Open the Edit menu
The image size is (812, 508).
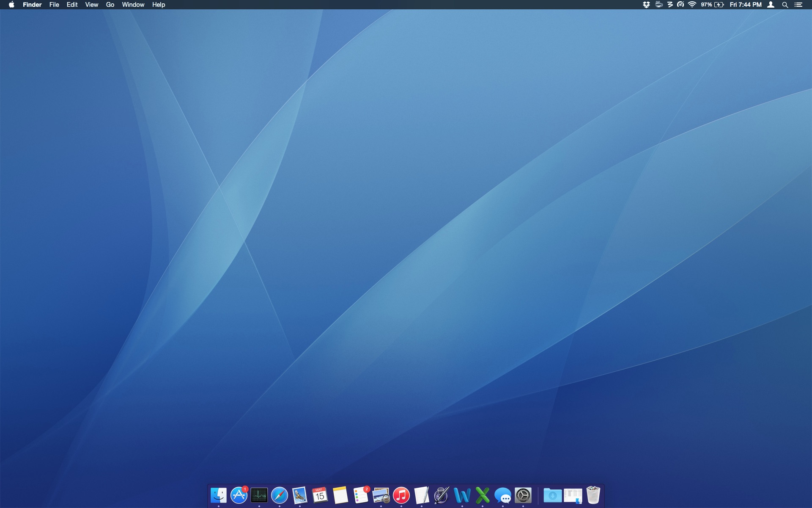click(72, 5)
